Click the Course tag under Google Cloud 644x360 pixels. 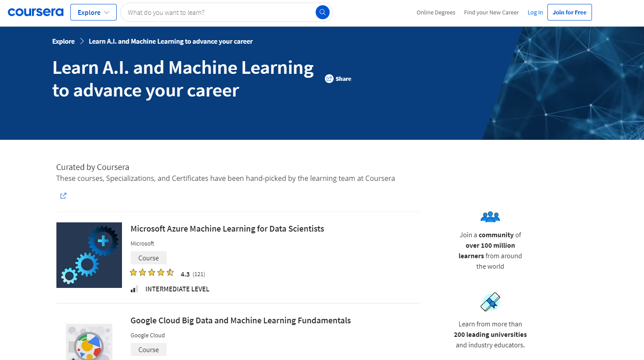click(x=149, y=350)
